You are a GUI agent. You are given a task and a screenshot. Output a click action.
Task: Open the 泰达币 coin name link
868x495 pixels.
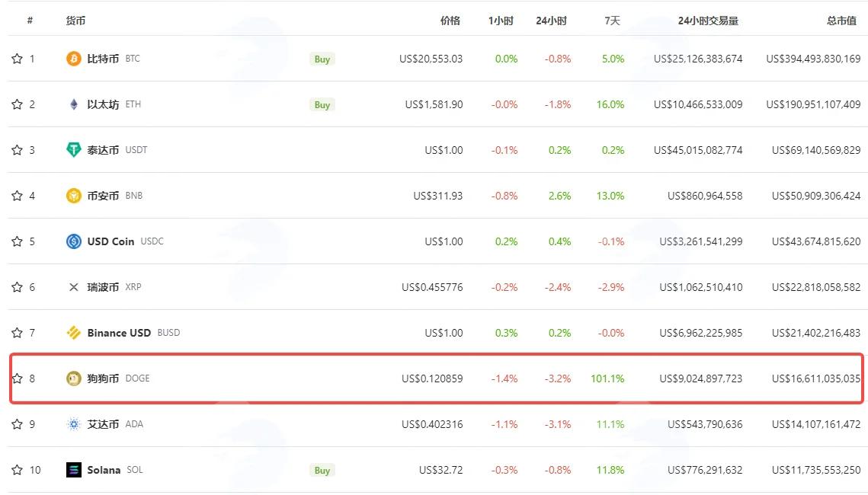coord(103,150)
